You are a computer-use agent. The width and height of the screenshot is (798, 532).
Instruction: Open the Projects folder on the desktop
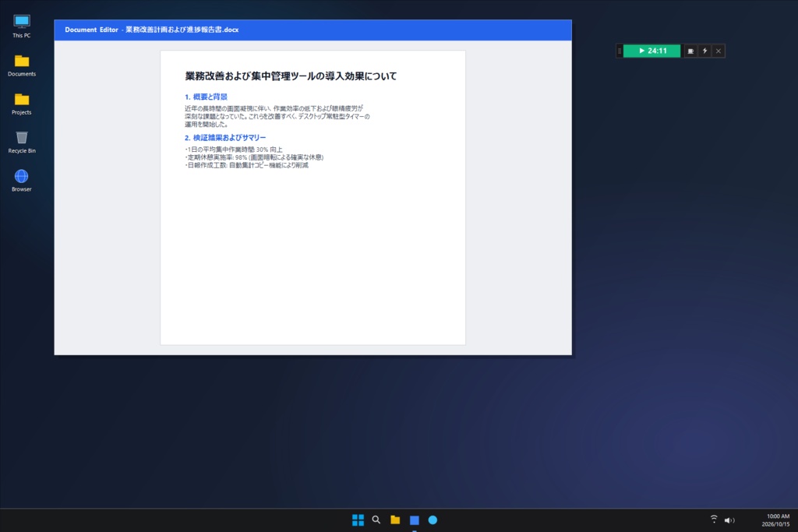pyautogui.click(x=21, y=104)
